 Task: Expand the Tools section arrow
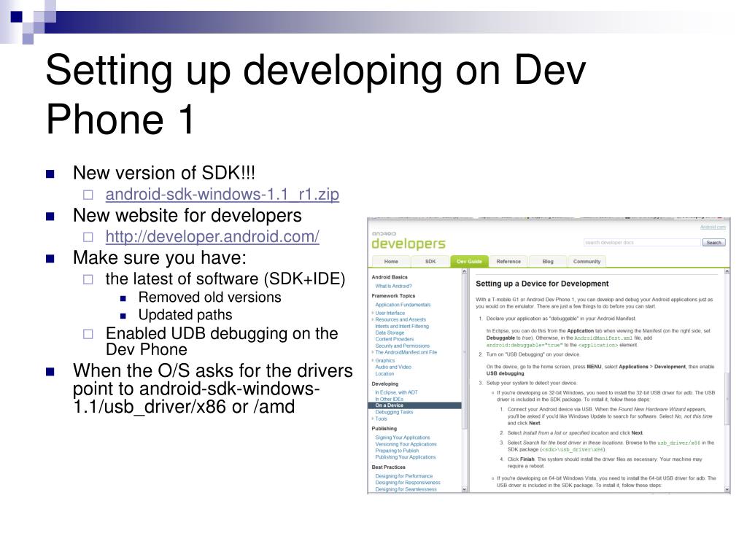[373, 419]
